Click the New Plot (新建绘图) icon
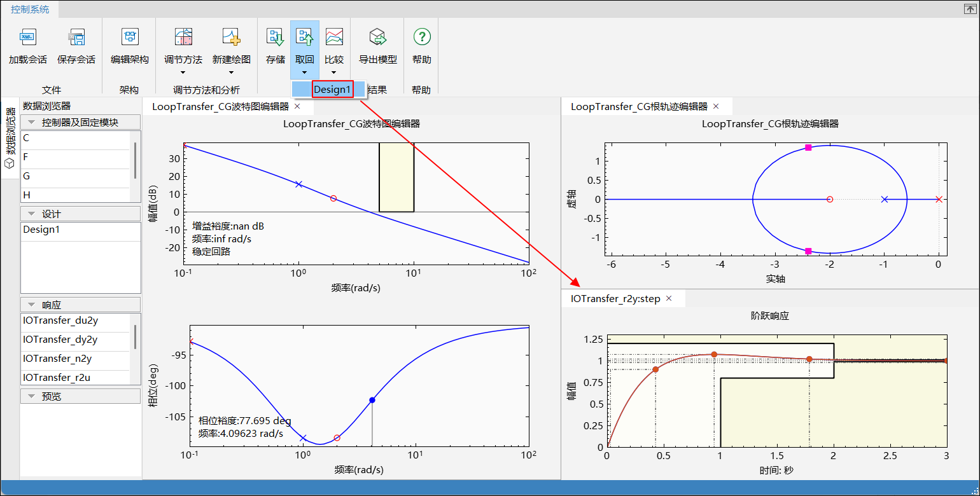 pyautogui.click(x=231, y=38)
